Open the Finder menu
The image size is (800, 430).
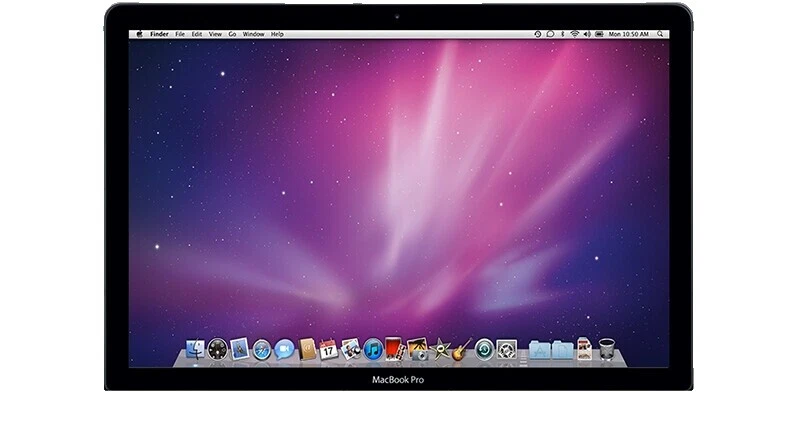tap(159, 34)
